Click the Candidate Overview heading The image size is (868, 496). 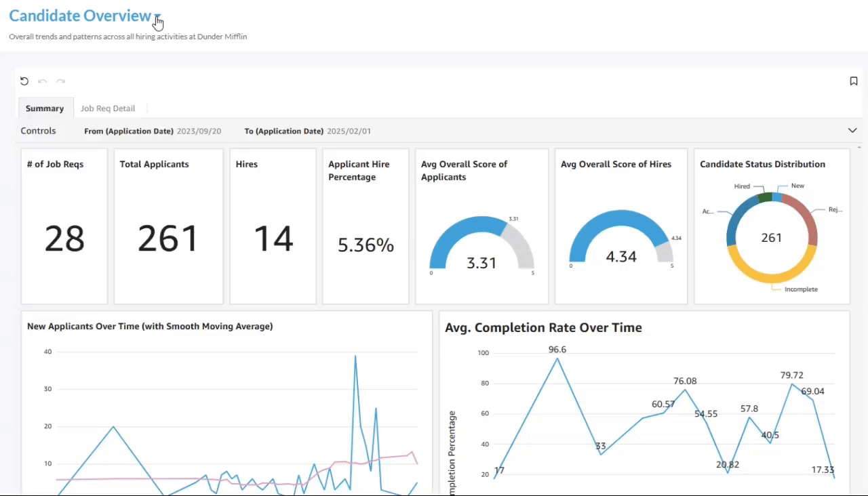[x=80, y=16]
